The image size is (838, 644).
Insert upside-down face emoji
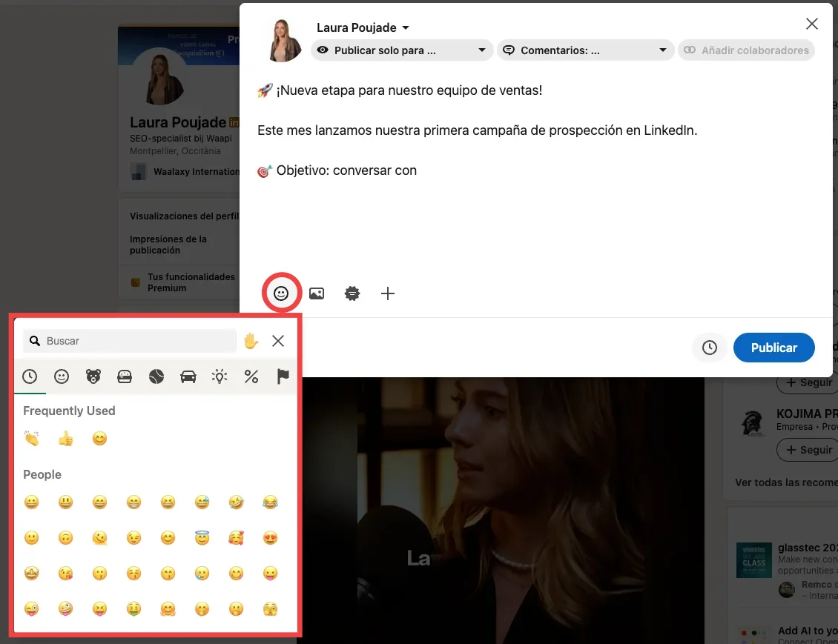(66, 538)
